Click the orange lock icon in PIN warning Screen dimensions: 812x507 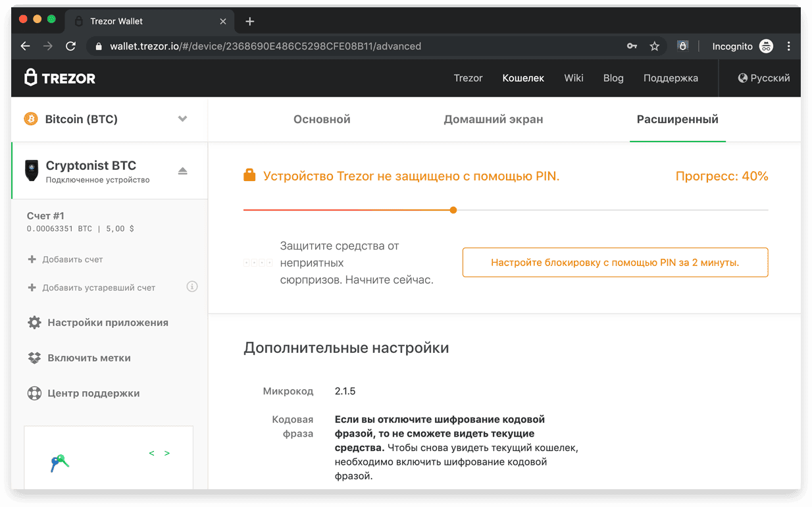pos(249,175)
